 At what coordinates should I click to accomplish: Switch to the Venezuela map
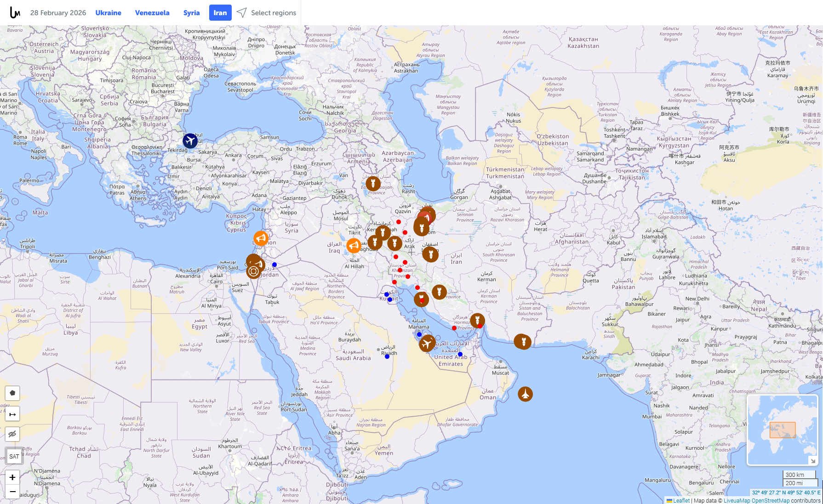pyautogui.click(x=152, y=13)
